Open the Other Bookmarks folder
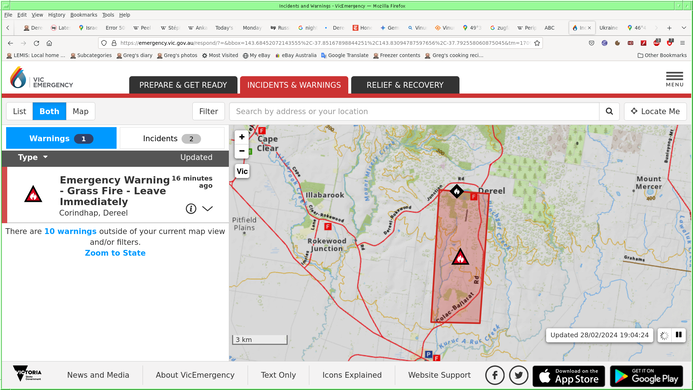The image size is (693, 390). [662, 55]
